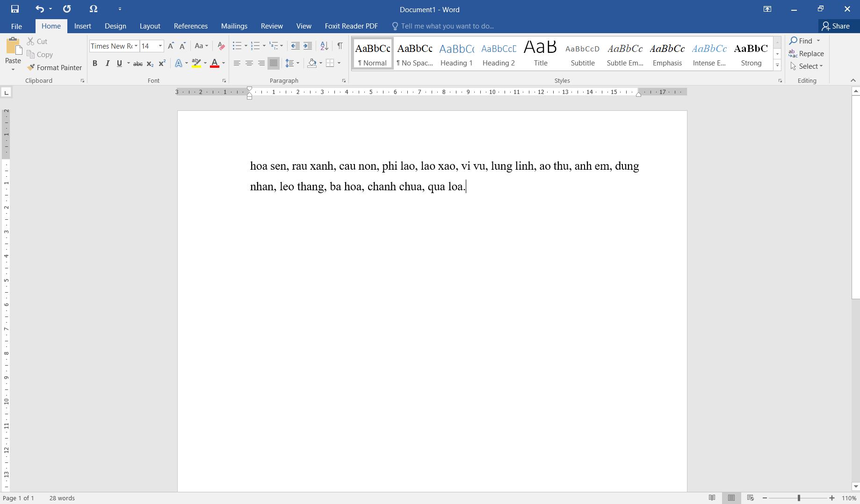Click the Share button
The height and width of the screenshot is (504, 860).
pyautogui.click(x=836, y=26)
